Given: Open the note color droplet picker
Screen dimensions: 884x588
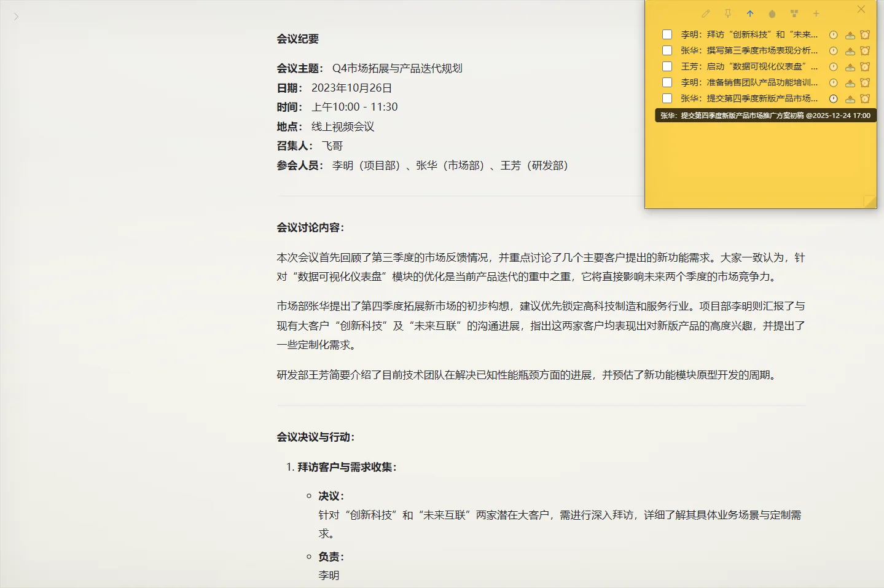Looking at the screenshot, I should pyautogui.click(x=772, y=14).
